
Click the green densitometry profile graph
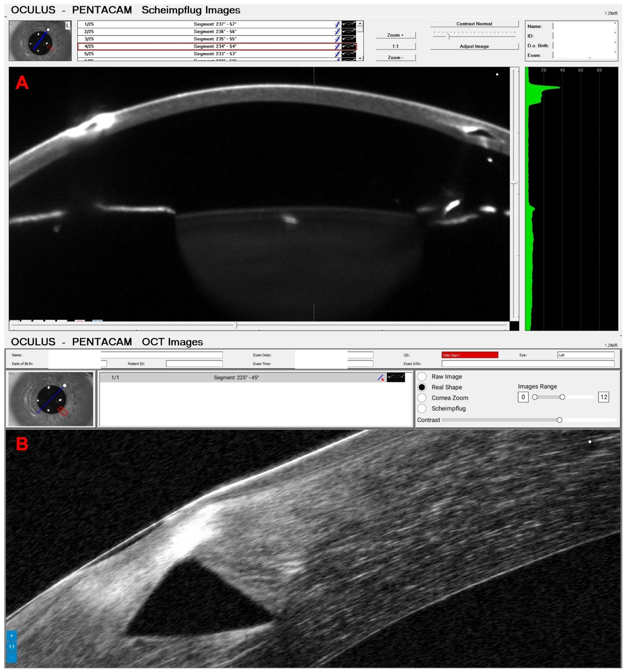tap(571, 198)
